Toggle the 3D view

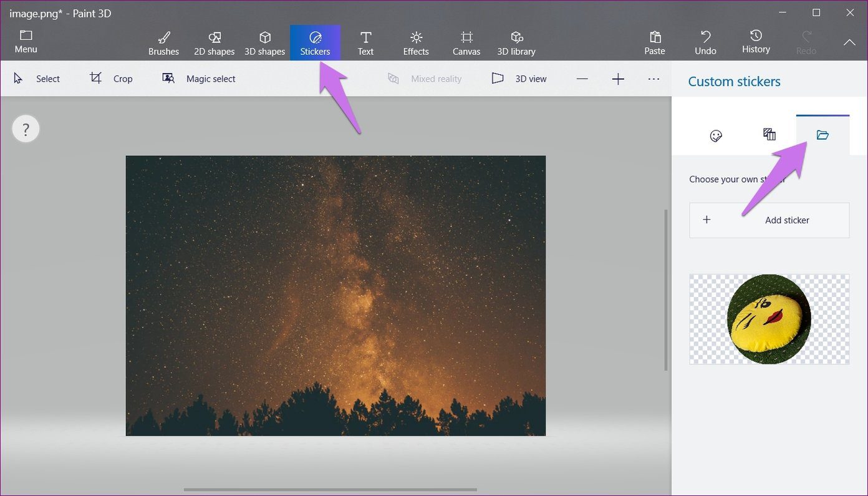(x=519, y=79)
